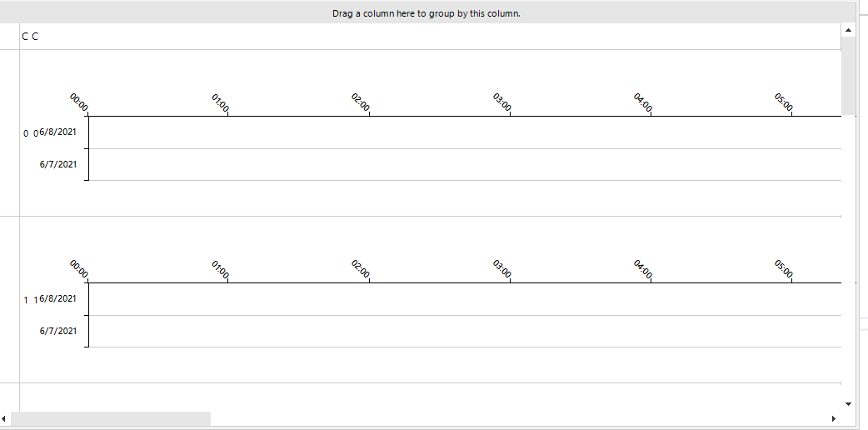The image size is (868, 430).
Task: Click the 02:00 time label in lower chart
Action: pyautogui.click(x=361, y=270)
